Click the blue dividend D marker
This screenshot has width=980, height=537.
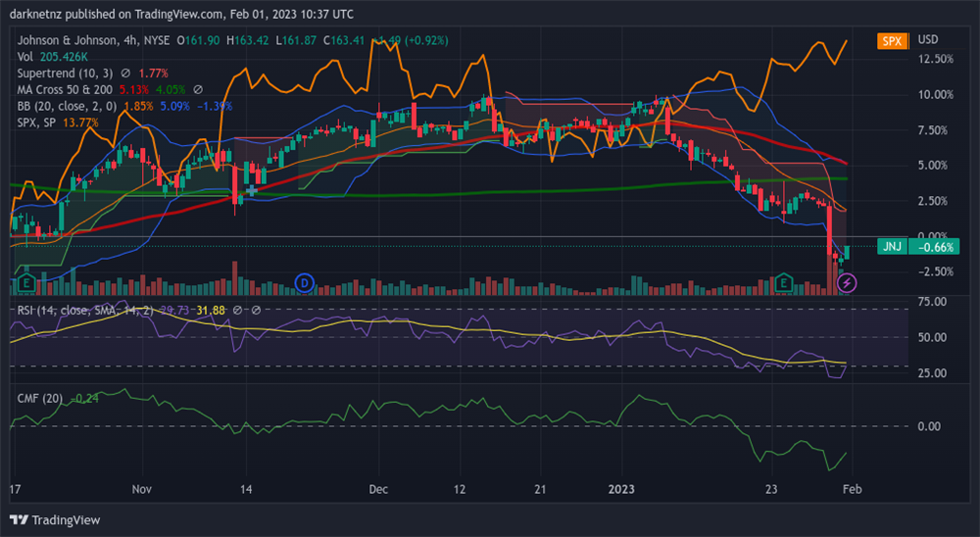[x=304, y=283]
